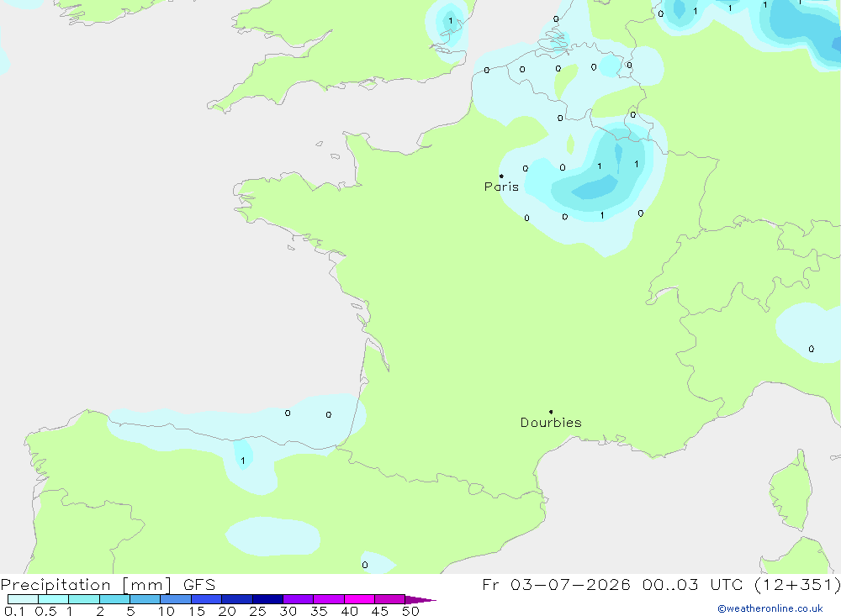This screenshot has width=841, height=616.
Task: Select the 10–15 mm legend color band
Action: 176,599
